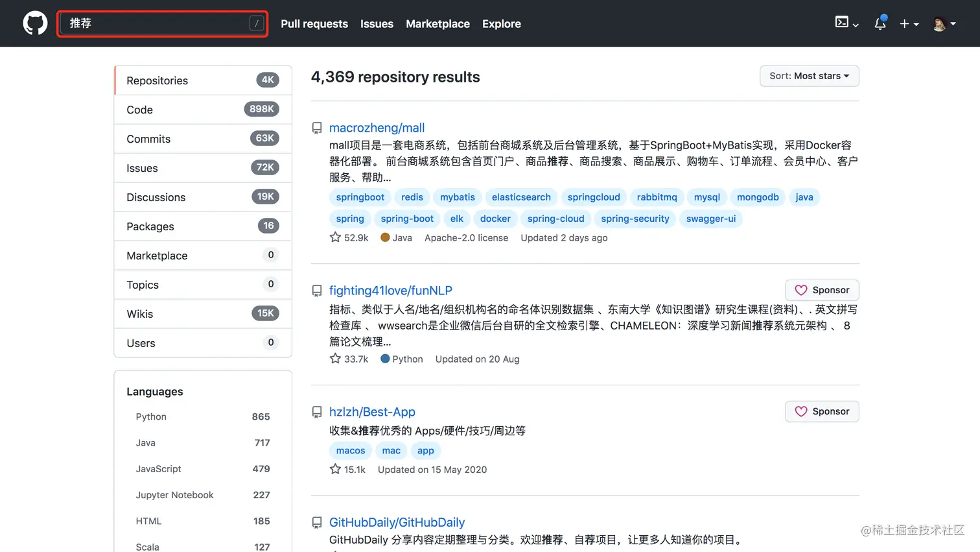Image resolution: width=980 pixels, height=552 pixels.
Task: Click the elk topic tag
Action: [457, 219]
